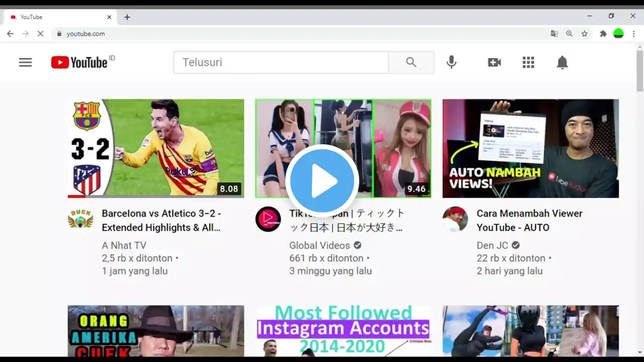Viewport: 644px width, 362px height.
Task: Click the magnifier search button
Action: (411, 62)
